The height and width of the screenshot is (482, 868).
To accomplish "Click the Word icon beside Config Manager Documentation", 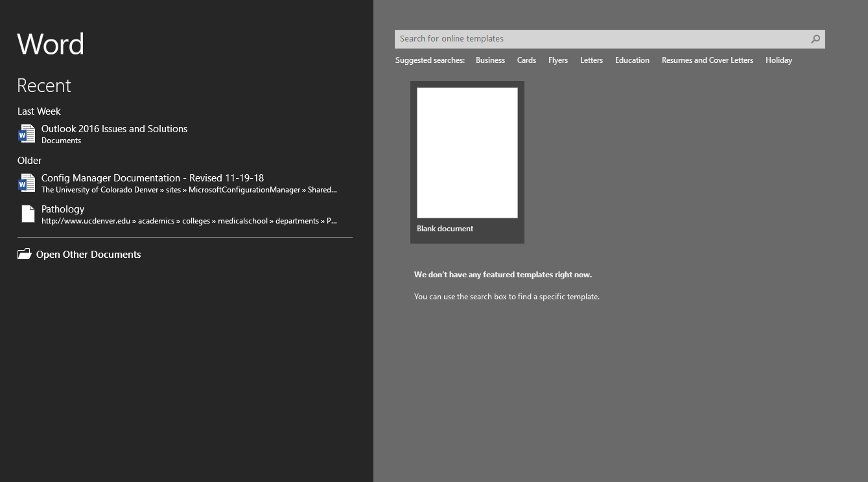I will (27, 183).
